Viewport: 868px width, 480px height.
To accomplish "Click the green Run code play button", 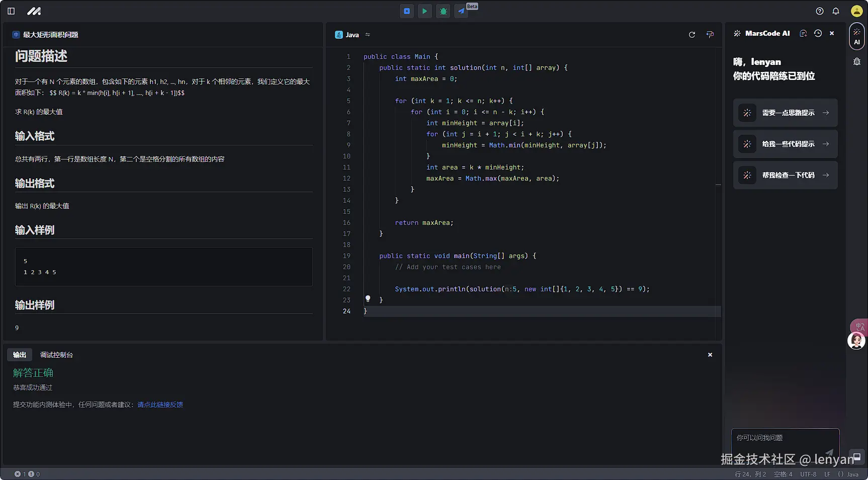I will pyautogui.click(x=425, y=11).
